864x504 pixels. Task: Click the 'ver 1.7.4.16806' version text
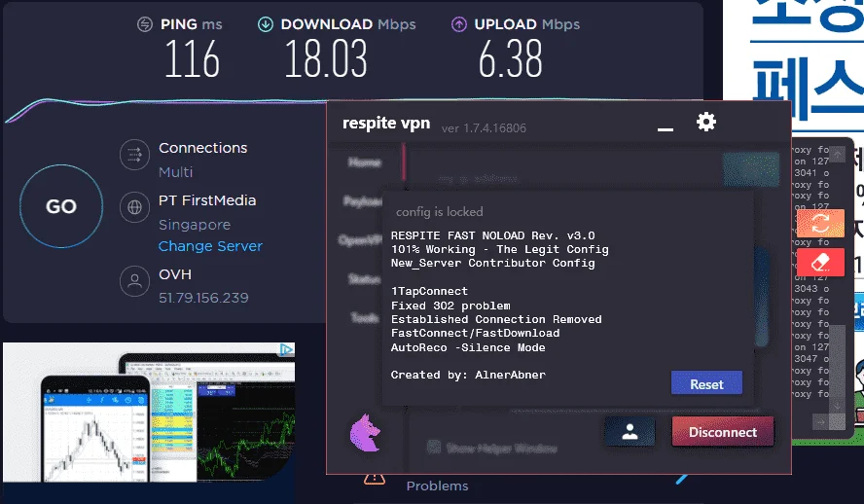[484, 128]
